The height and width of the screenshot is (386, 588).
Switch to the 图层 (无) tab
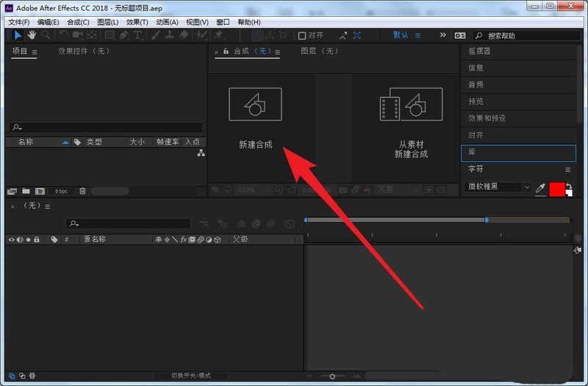tap(319, 51)
